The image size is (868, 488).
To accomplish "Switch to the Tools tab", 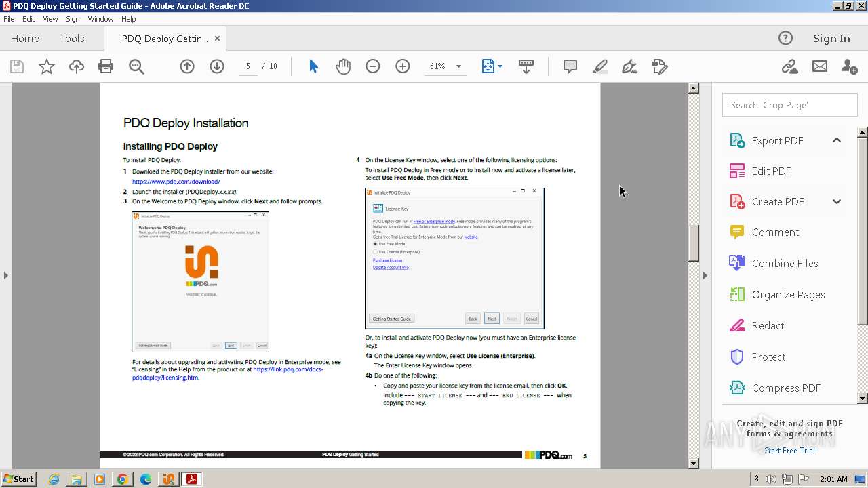I will [x=72, y=39].
